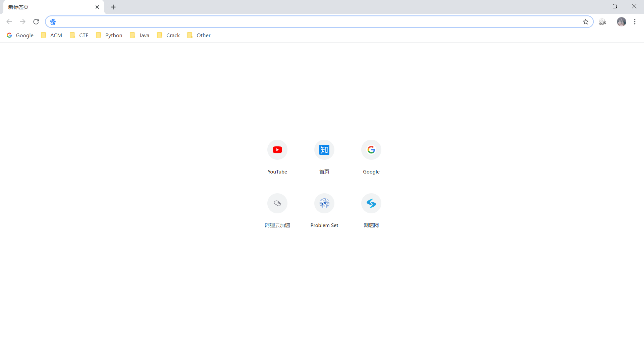Open the 测速网 shortcut icon
Viewport: 644px width, 345px height.
pos(371,203)
